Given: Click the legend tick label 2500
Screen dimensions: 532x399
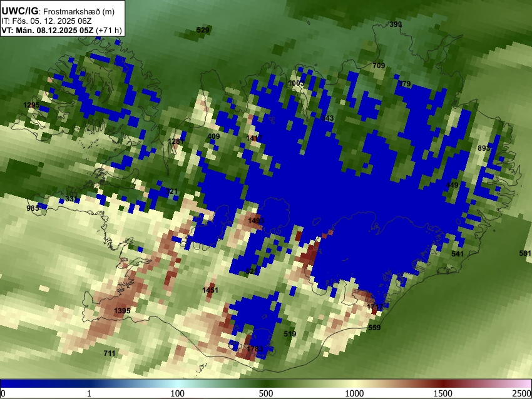Looking at the screenshot, I should [522, 393].
